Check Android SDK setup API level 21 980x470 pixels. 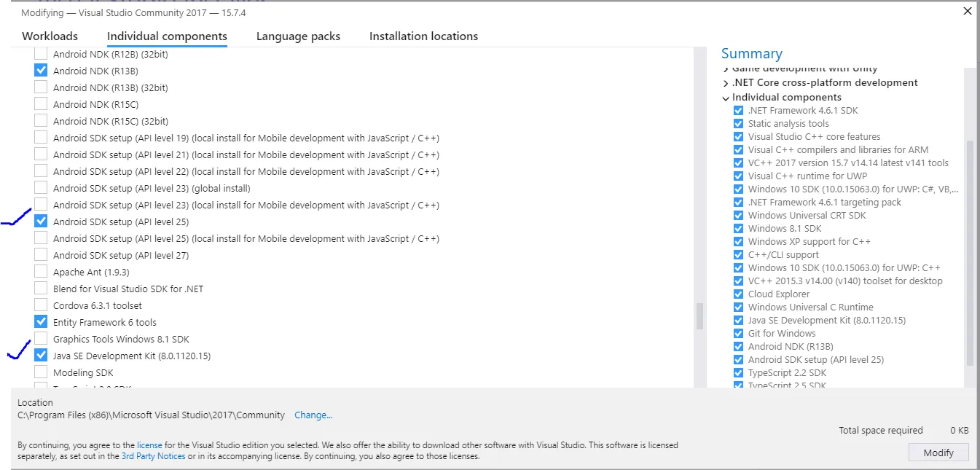pyautogui.click(x=41, y=154)
